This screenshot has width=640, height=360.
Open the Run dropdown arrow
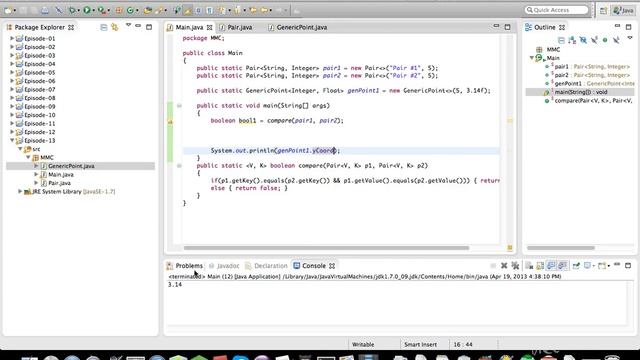tap(93, 10)
